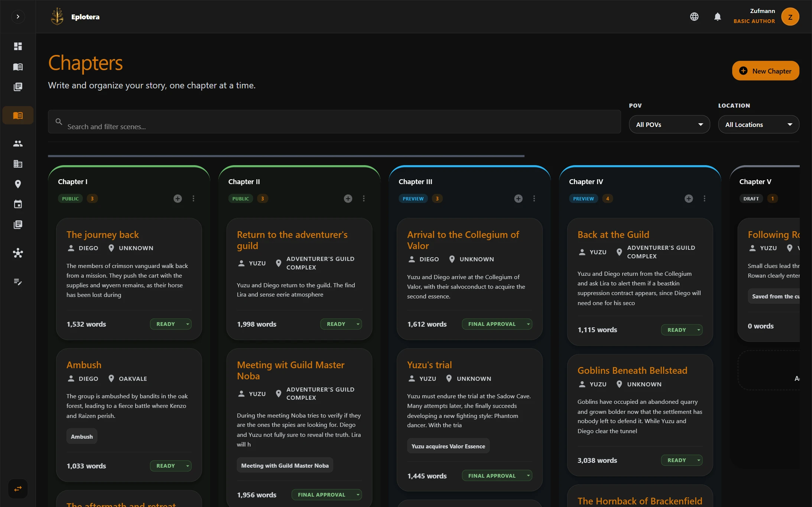The width and height of the screenshot is (812, 507).
Task: Open Back at the Guild scene
Action: pyautogui.click(x=613, y=235)
